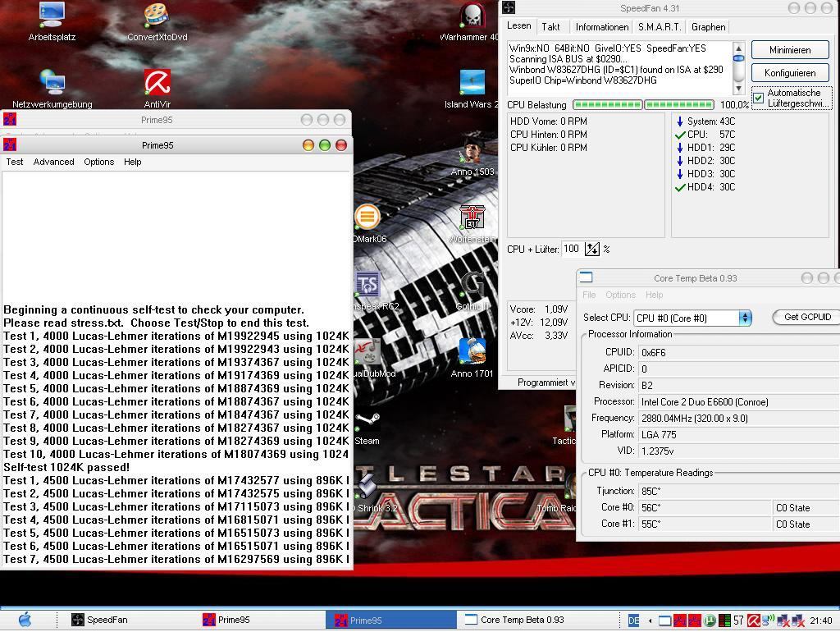Launch the Wolfenstein desktop shortcut
This screenshot has width=840, height=632.
click(472, 224)
